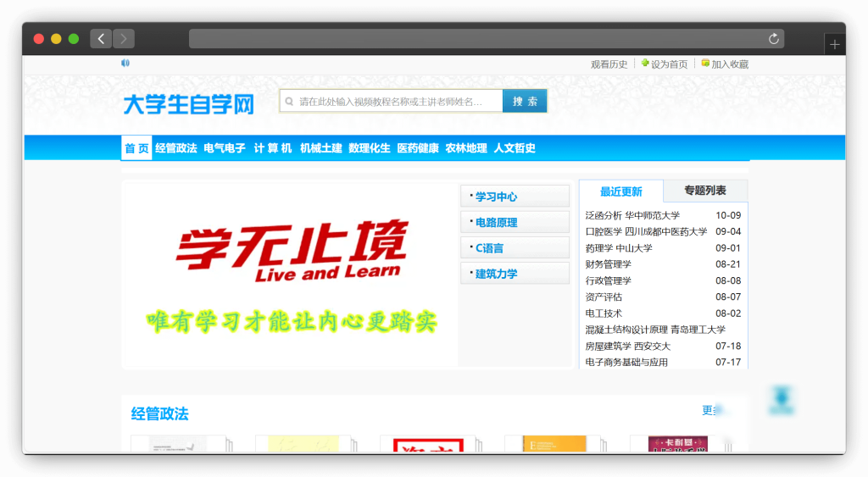Viewport: 868px width, 477px height.
Task: Reload the page with the refresh icon
Action: pos(773,39)
